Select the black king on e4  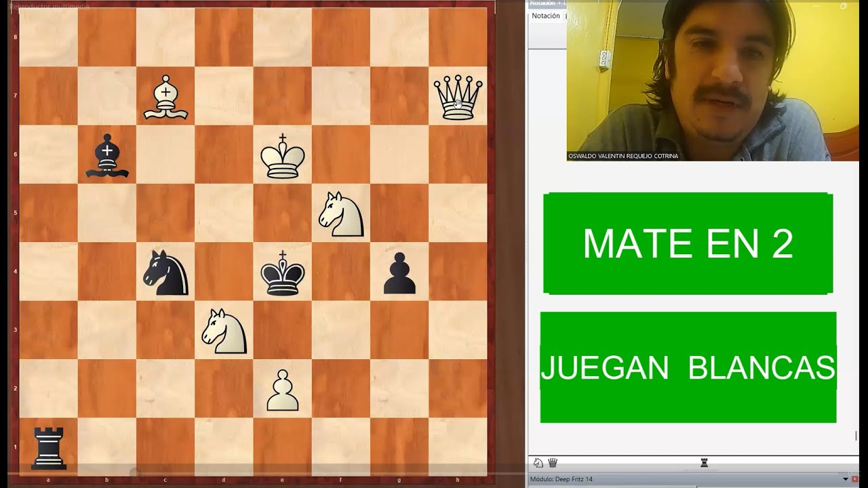283,272
